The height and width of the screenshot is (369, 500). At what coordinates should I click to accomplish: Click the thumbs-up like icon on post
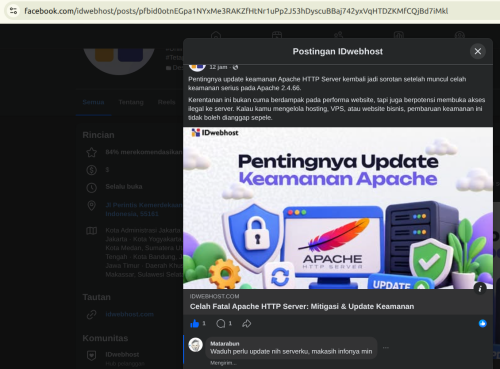tap(194, 323)
